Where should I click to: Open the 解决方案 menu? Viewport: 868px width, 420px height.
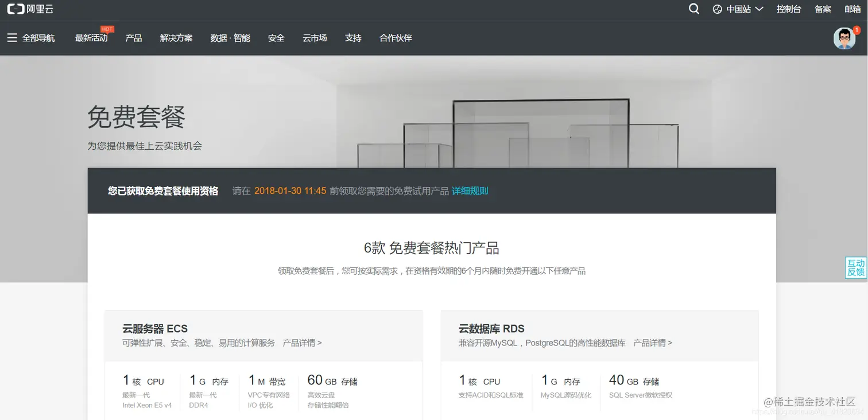pos(176,38)
